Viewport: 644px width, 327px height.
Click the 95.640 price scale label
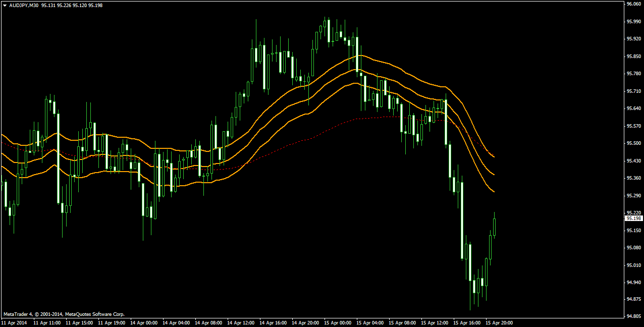(633, 108)
